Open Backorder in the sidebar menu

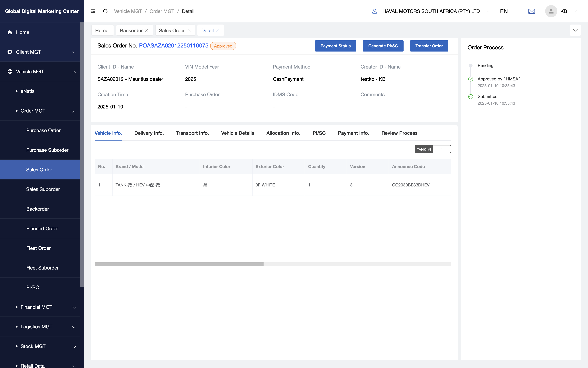pos(40,209)
